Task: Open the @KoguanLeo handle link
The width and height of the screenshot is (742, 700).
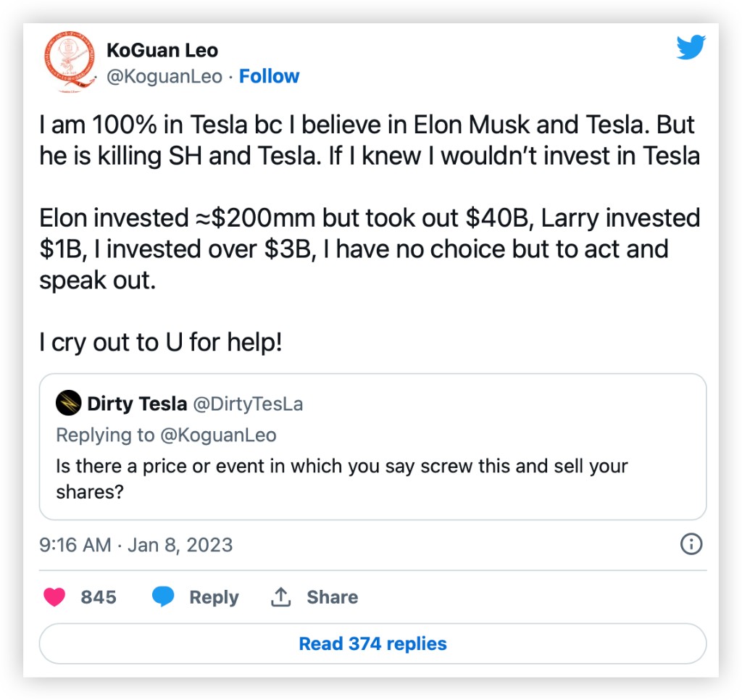Action: 164,76
